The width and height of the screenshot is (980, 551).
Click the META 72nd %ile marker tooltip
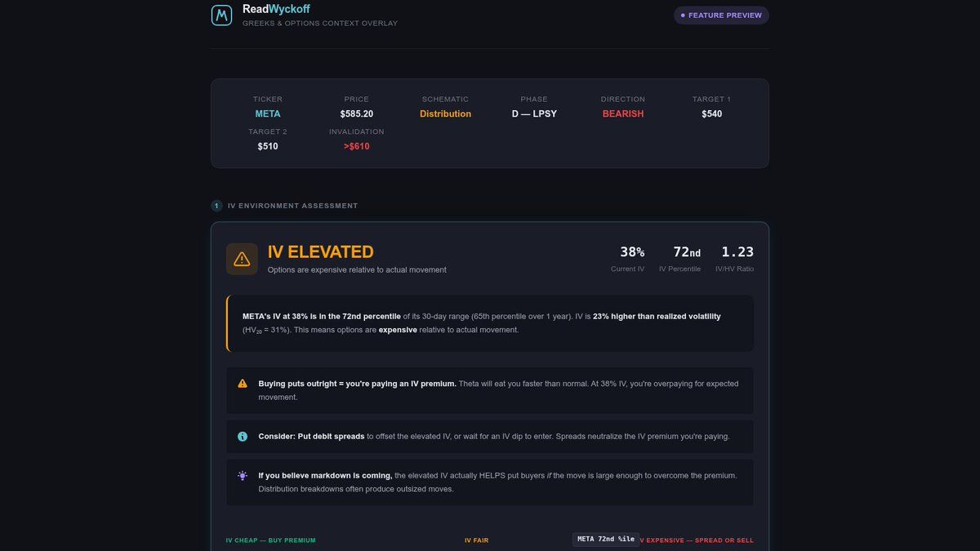[x=606, y=539]
